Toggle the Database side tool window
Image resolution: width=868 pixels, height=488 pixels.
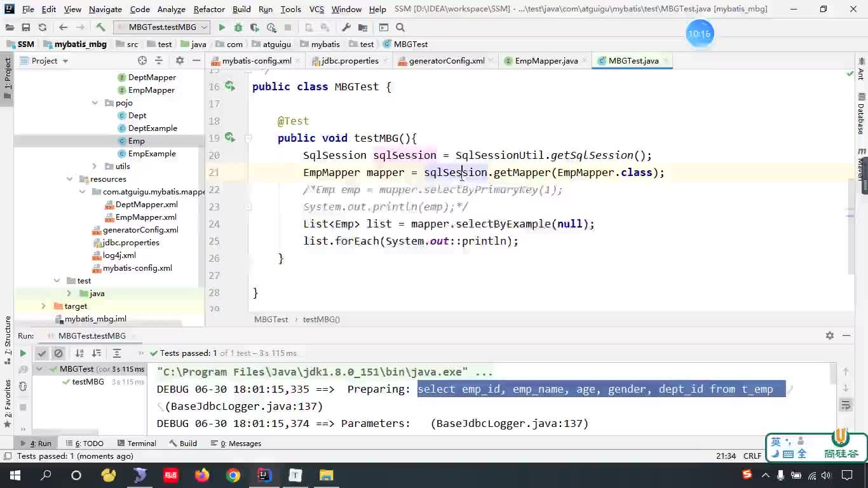point(862,113)
